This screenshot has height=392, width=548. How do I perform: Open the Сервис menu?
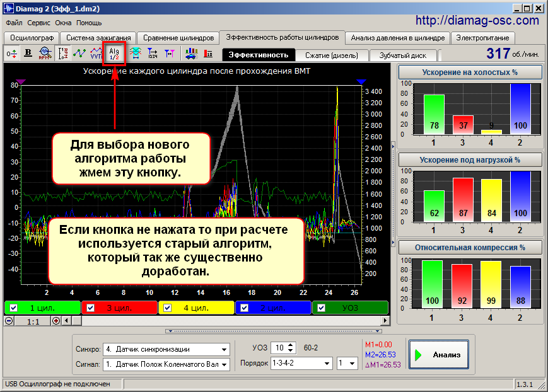(39, 23)
